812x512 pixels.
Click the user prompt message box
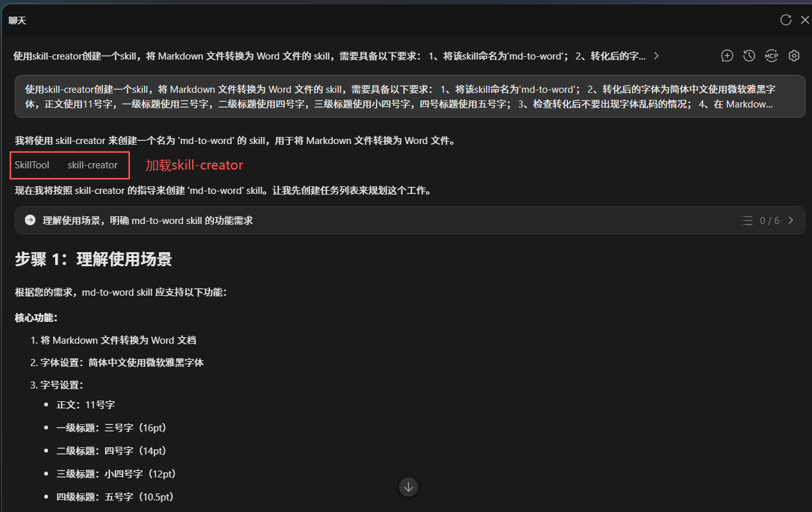(410, 96)
